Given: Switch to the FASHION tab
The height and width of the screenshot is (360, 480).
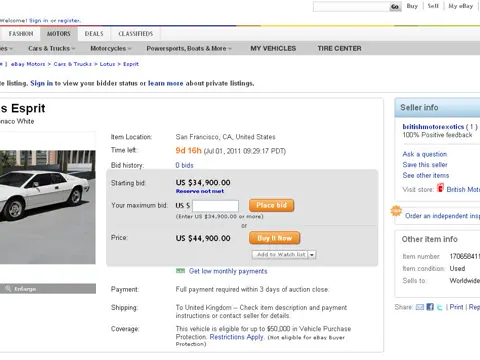Looking at the screenshot, I should click(21, 34).
